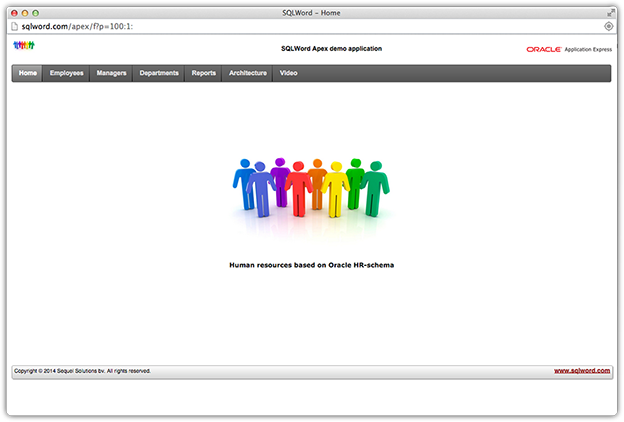Open the Video tab

[288, 73]
